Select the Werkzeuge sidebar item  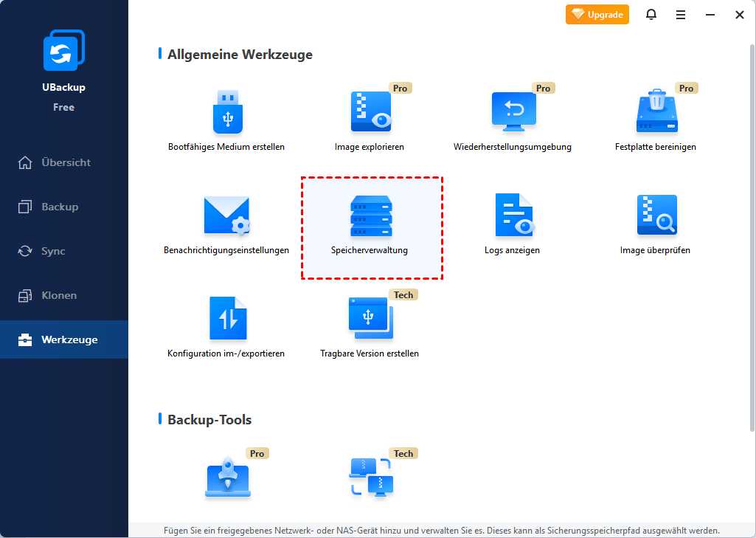point(69,339)
